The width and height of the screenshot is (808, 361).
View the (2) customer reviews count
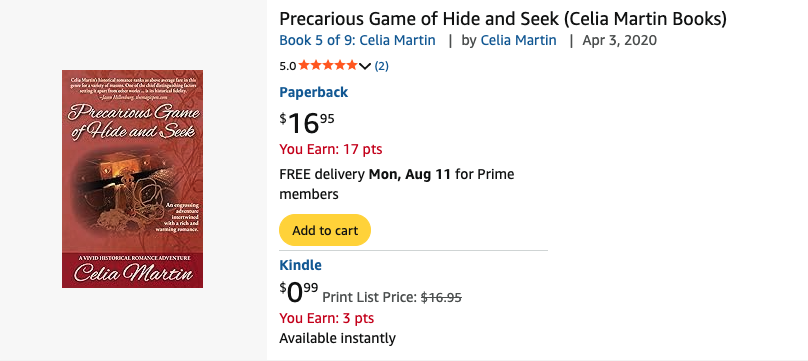pyautogui.click(x=381, y=66)
